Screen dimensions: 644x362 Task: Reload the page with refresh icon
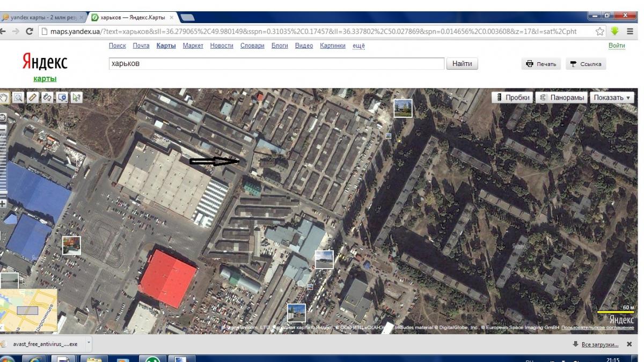(x=29, y=32)
